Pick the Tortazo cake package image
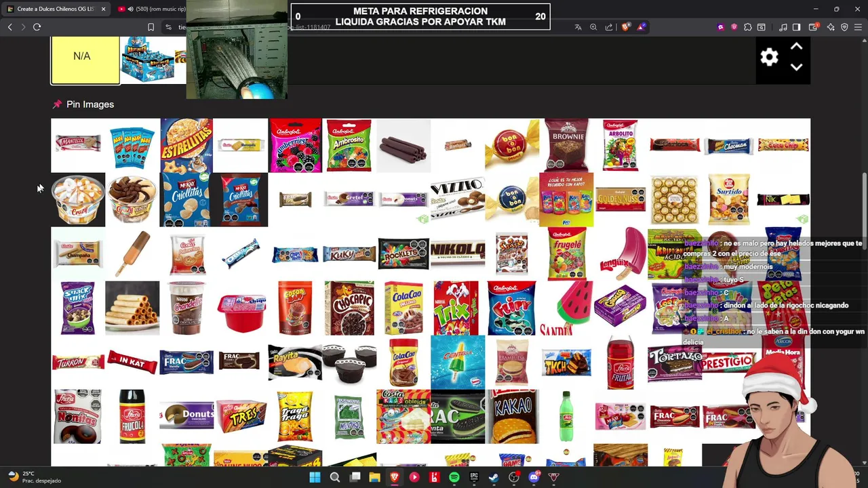 point(673,362)
